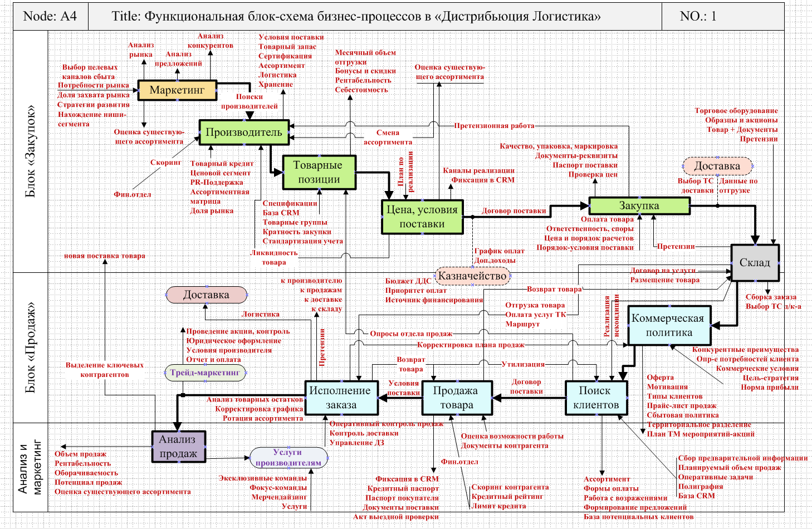Image resolution: width=812 pixels, height=529 pixels.
Task: Select the Поиск клиентов block
Action: tap(595, 398)
